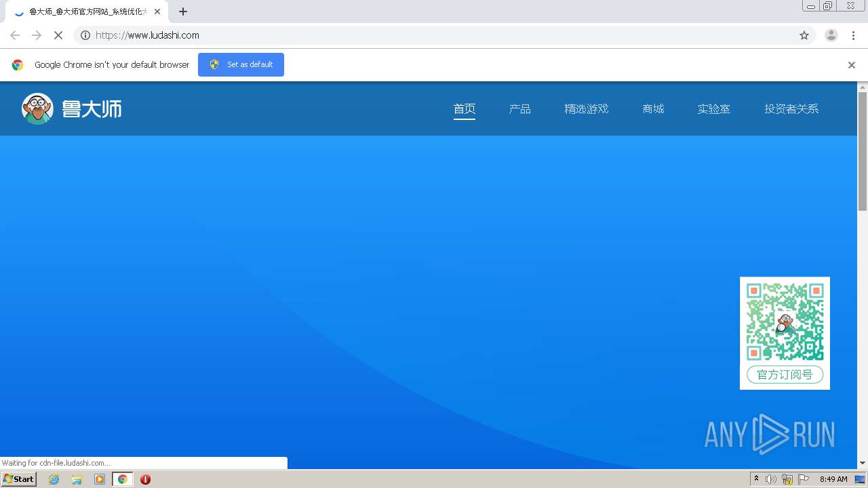Click the red Opera-style taskbar icon

145,479
